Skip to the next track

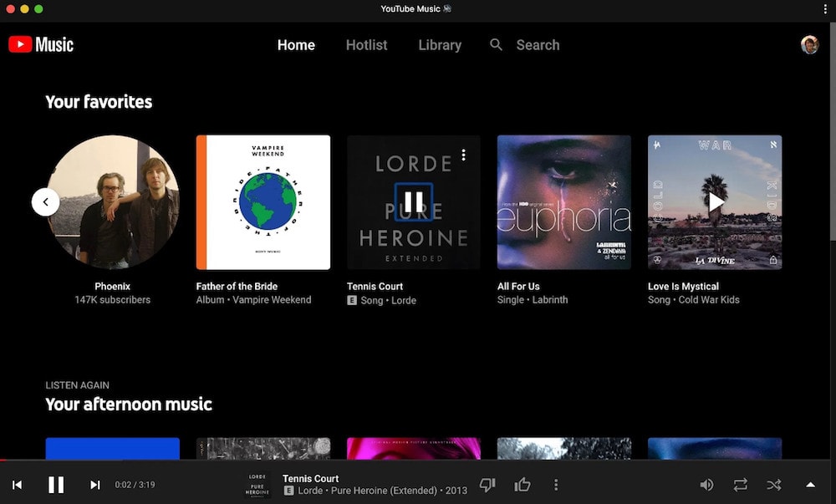[x=95, y=485]
